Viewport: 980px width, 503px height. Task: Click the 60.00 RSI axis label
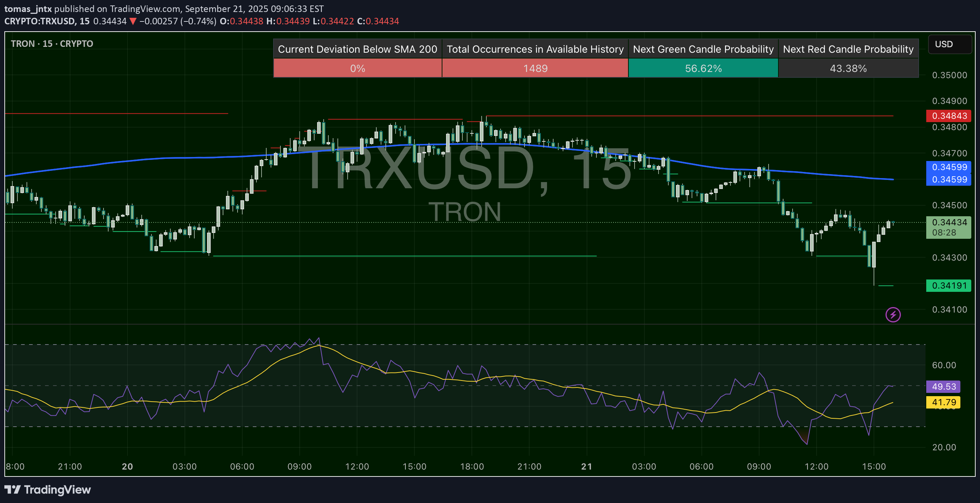pyautogui.click(x=944, y=365)
